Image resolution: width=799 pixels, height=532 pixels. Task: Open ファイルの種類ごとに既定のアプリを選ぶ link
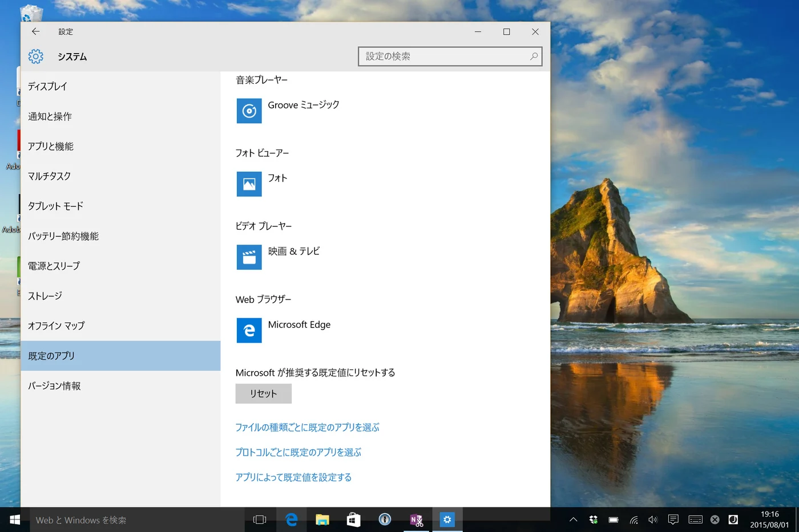307,427
